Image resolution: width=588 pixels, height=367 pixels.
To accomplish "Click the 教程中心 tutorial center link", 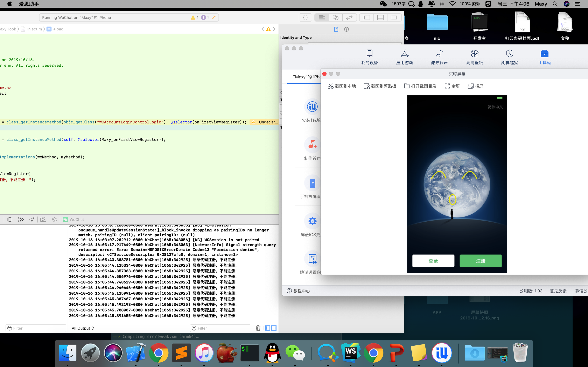I will [298, 291].
